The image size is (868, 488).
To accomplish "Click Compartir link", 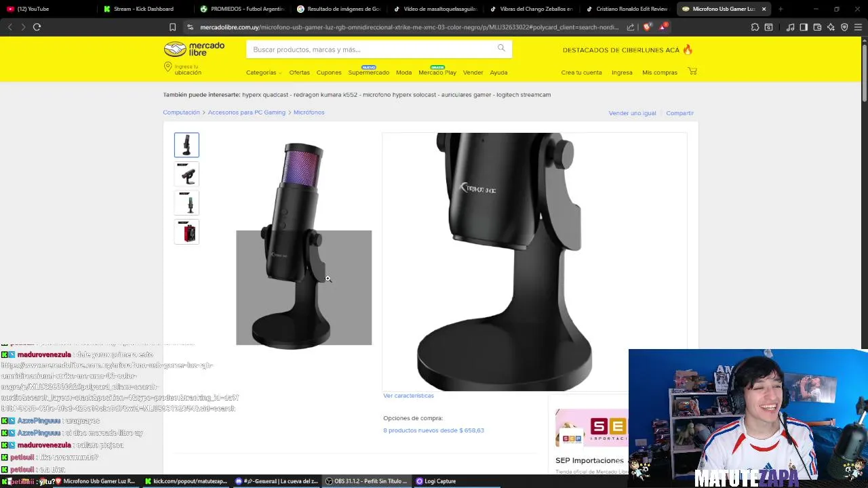I will pyautogui.click(x=679, y=113).
